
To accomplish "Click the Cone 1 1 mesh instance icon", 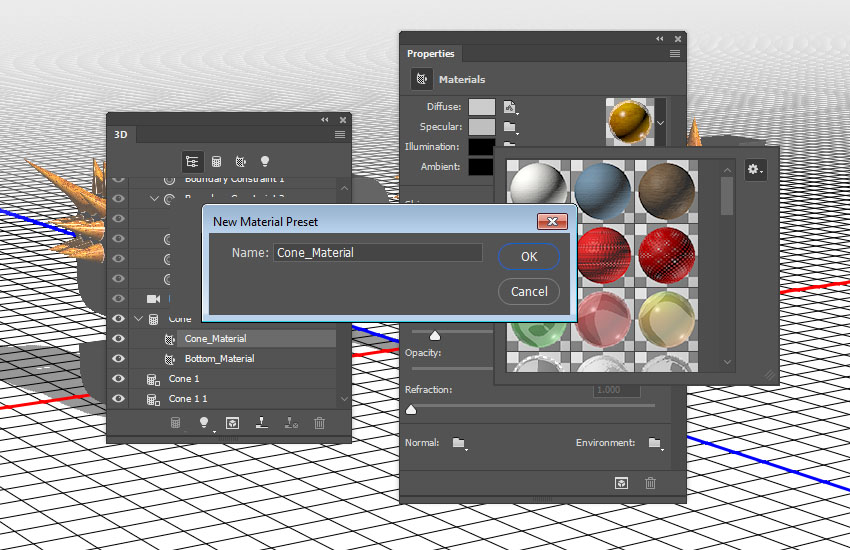I will pos(153,400).
